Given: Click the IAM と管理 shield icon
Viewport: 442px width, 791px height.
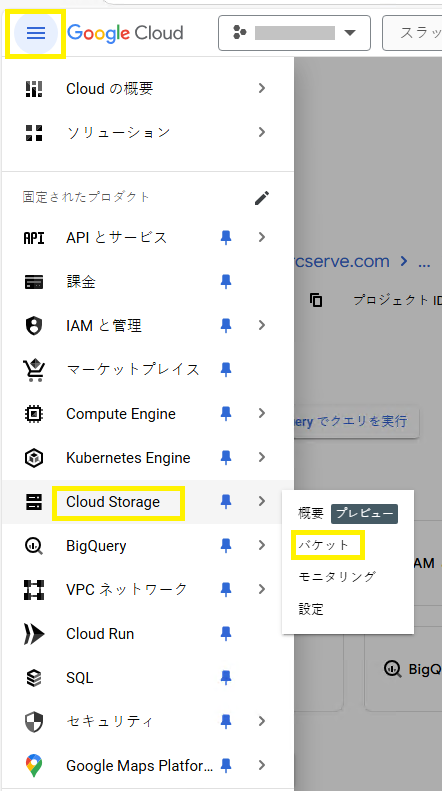Looking at the screenshot, I should tap(34, 325).
